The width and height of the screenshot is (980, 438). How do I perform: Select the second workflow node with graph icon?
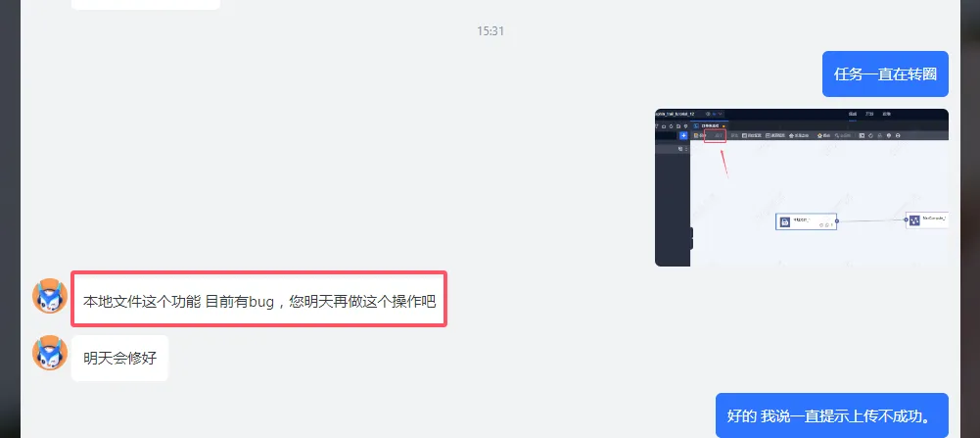pos(927,220)
